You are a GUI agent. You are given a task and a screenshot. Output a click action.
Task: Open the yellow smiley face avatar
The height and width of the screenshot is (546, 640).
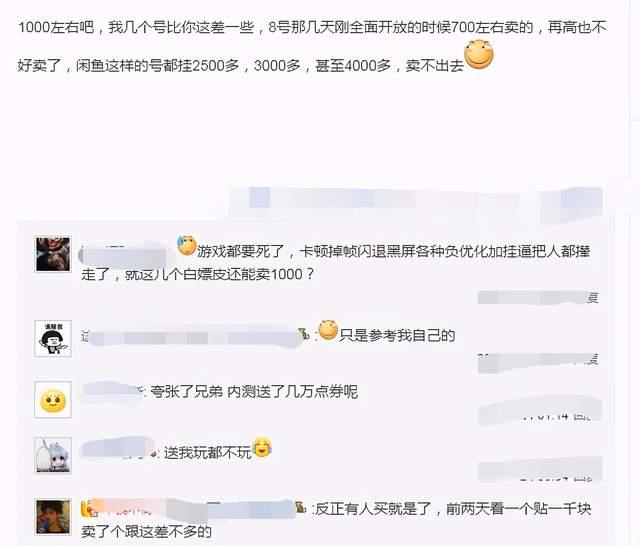coord(53,400)
